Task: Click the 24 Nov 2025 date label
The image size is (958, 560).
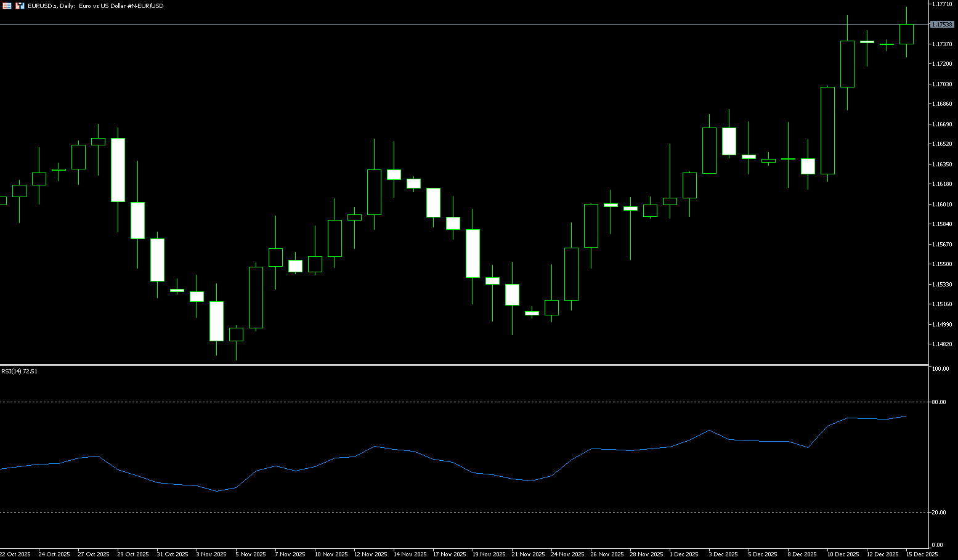Action: [567, 554]
